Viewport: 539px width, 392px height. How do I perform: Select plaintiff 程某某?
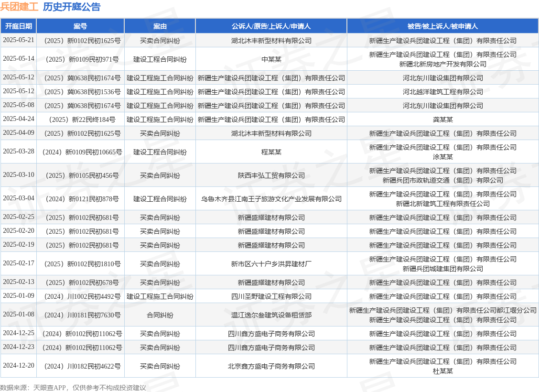tap(271, 152)
